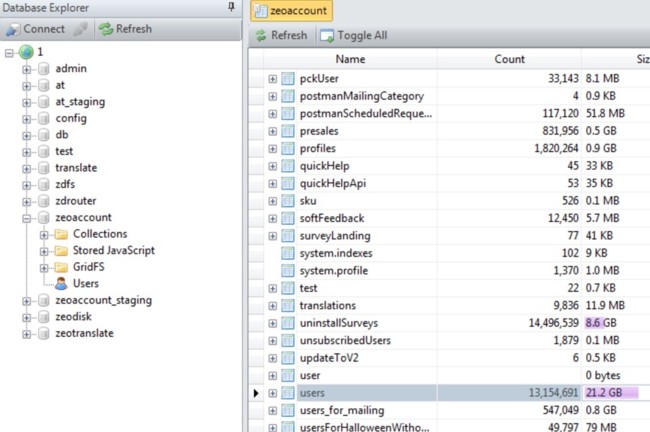This screenshot has height=432, width=650.
Task: Click the uninstallSurveys collection table icon
Action: coord(288,323)
